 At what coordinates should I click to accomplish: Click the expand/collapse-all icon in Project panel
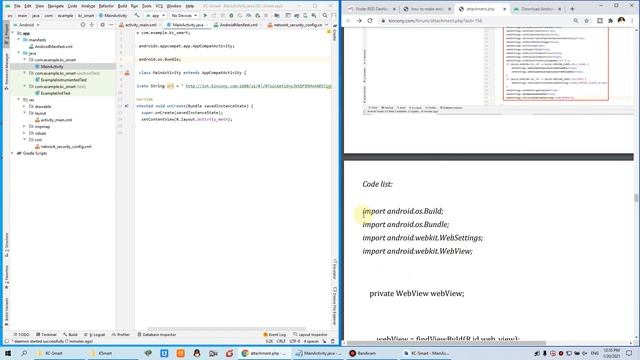coord(92,25)
